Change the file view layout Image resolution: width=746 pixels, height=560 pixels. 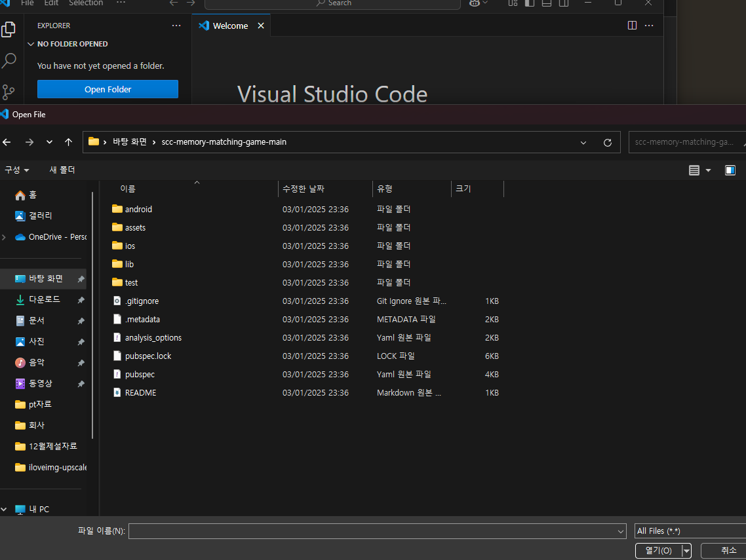(694, 170)
